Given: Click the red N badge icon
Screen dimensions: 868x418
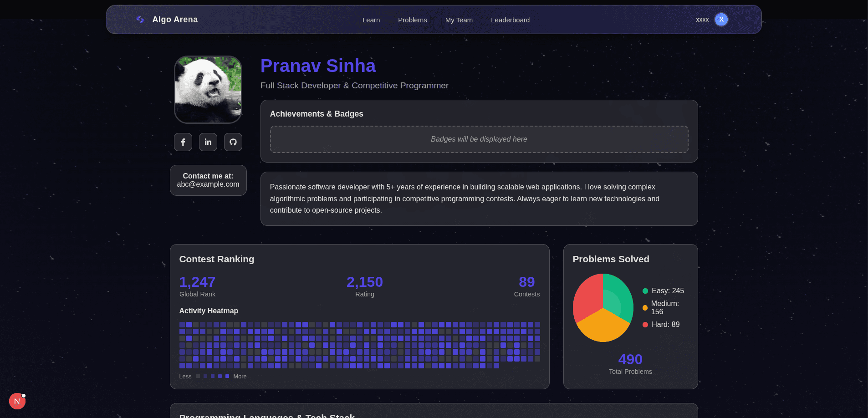Looking at the screenshot, I should pyautogui.click(x=17, y=401).
